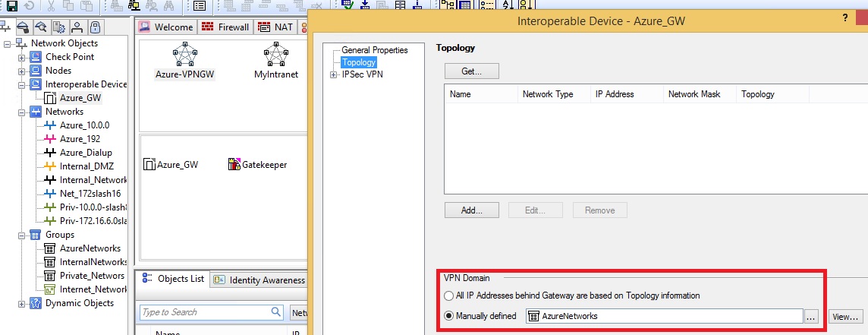Image resolution: width=868 pixels, height=335 pixels.
Task: Select the Azure_Dialup network
Action: click(x=86, y=153)
